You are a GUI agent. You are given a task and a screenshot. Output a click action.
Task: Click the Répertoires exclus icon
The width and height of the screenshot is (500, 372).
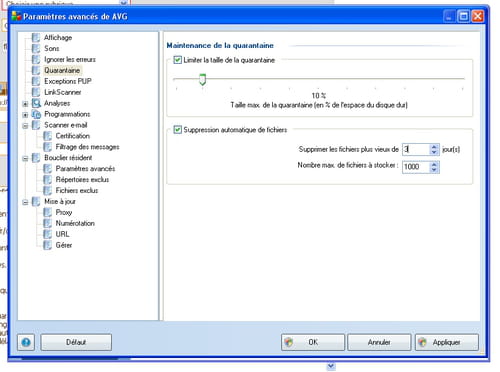pos(48,180)
